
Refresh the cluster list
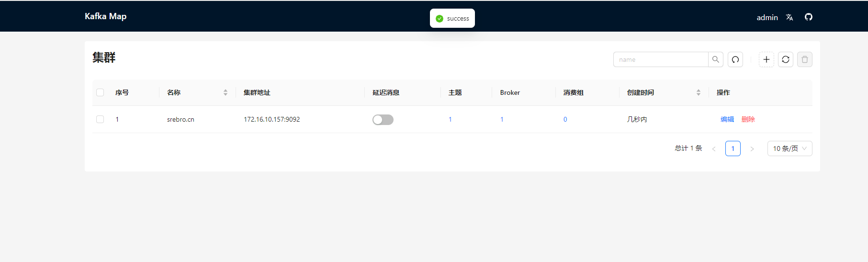click(x=785, y=59)
